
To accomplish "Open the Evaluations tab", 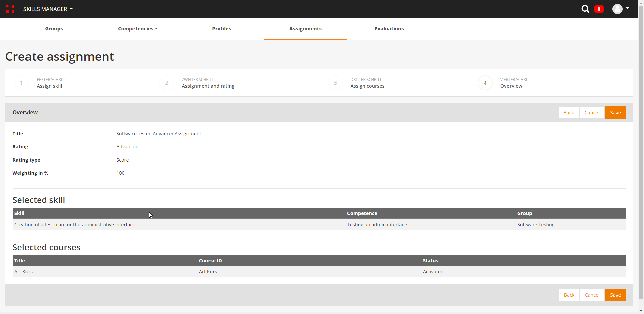I will click(389, 29).
